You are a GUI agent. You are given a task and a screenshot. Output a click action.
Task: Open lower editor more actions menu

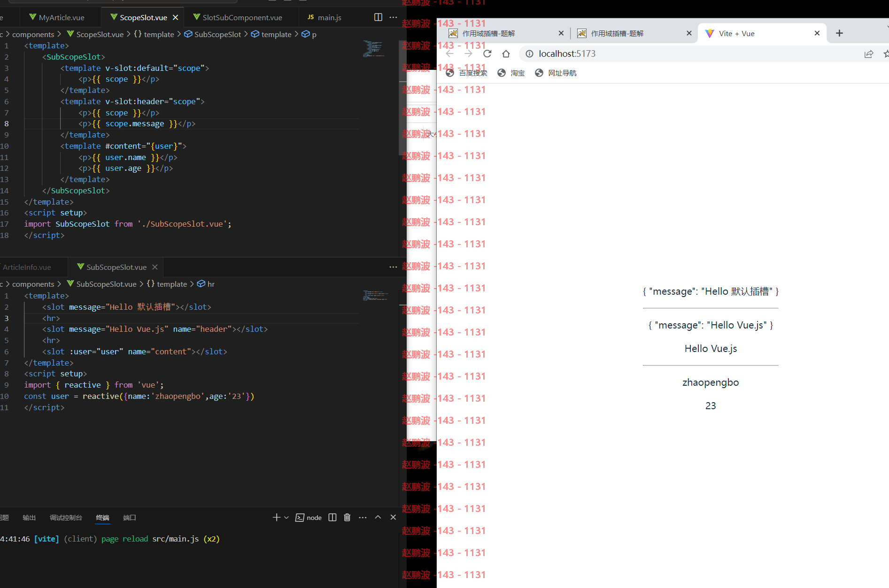tap(393, 267)
